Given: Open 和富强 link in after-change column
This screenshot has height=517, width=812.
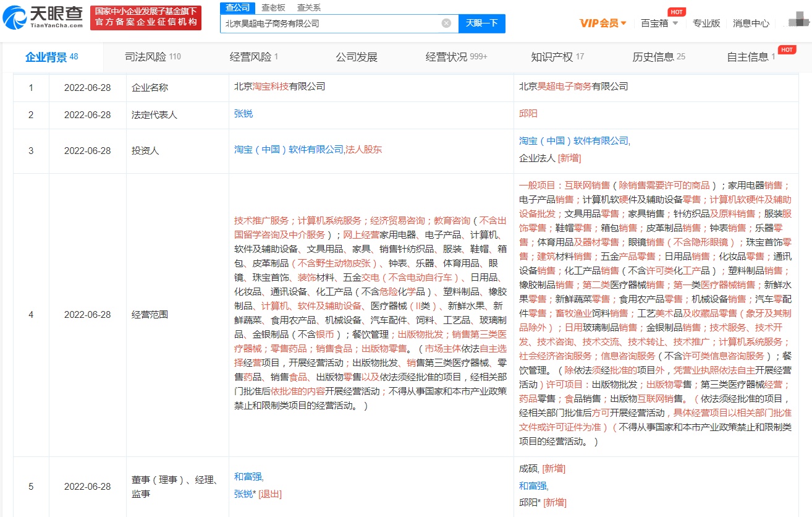Looking at the screenshot, I should [x=533, y=485].
